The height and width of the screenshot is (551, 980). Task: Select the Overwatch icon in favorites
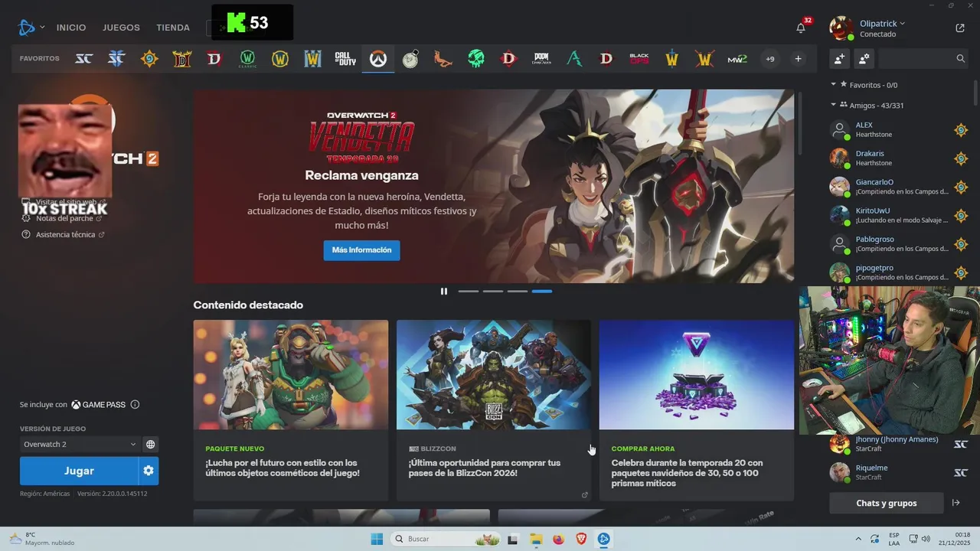[378, 59]
